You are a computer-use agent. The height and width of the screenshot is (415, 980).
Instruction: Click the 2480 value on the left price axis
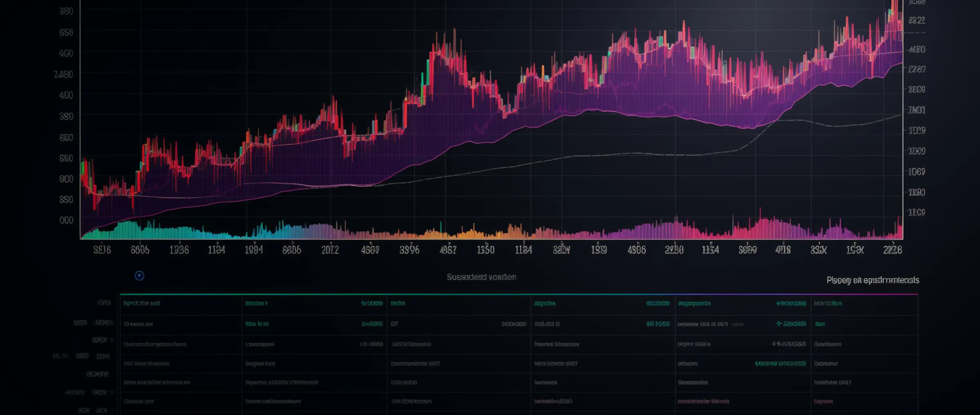[63, 74]
